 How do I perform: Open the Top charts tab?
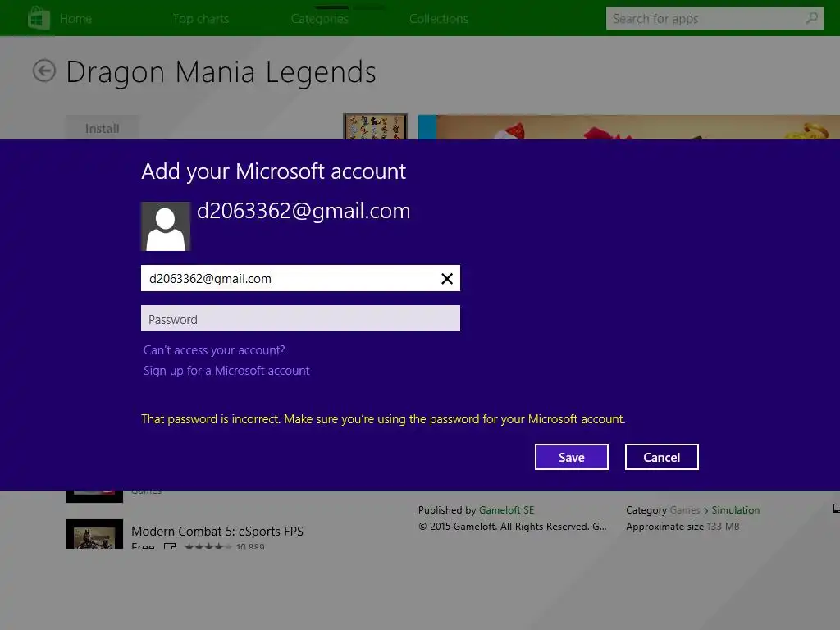pyautogui.click(x=201, y=19)
